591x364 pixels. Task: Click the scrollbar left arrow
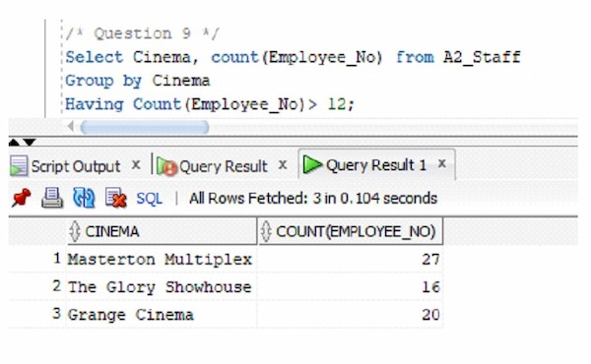pyautogui.click(x=71, y=127)
